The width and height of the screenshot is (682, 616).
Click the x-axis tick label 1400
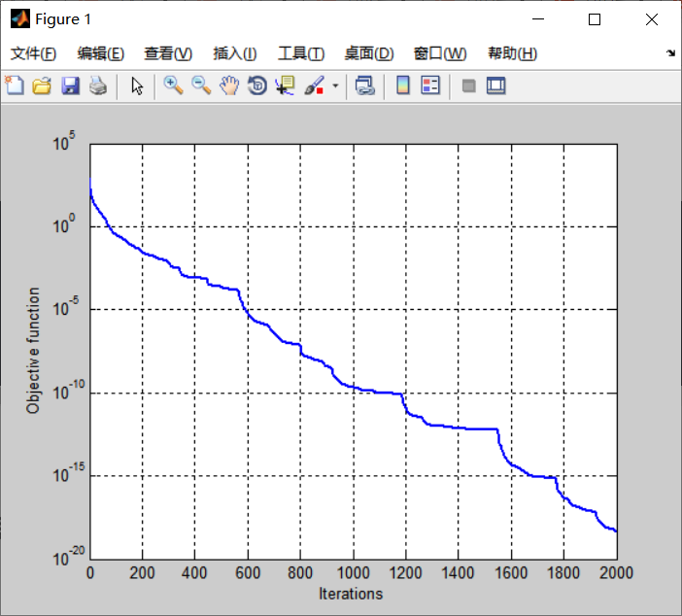(458, 572)
